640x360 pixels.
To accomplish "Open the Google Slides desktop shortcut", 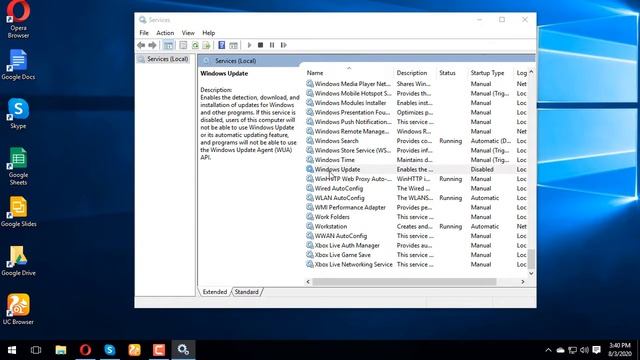I will coord(18,211).
